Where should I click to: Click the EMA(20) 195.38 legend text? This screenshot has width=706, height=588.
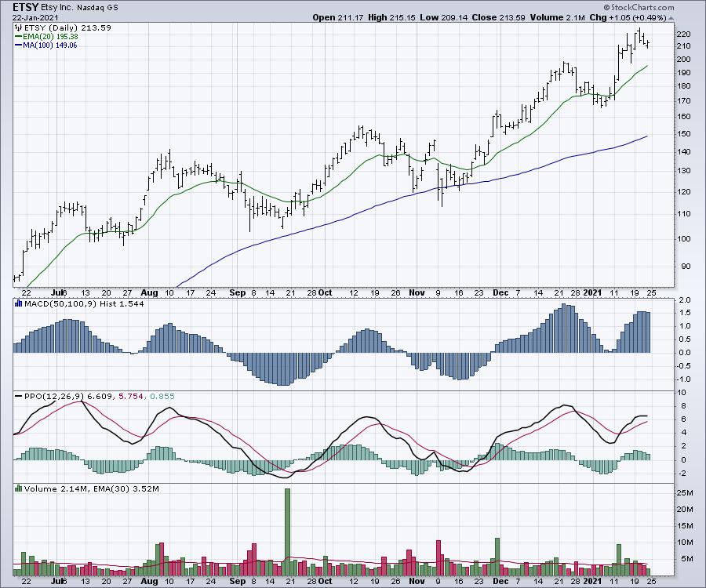click(50, 36)
